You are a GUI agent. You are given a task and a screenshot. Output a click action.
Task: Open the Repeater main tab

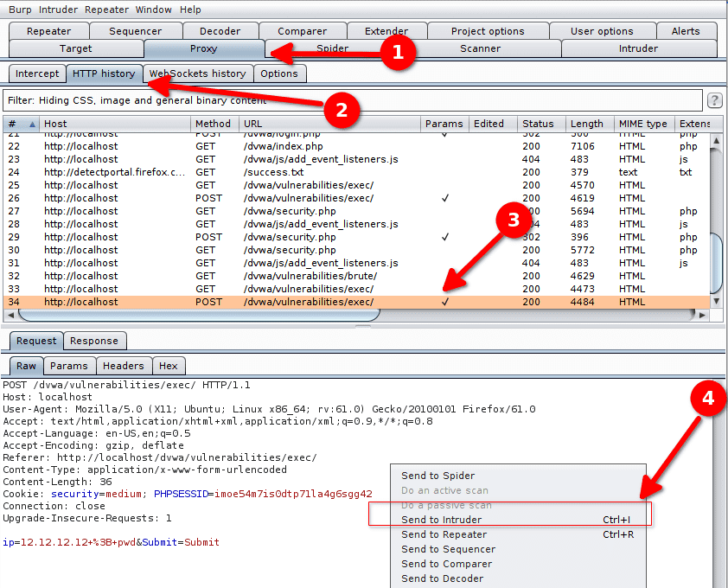[x=48, y=31]
